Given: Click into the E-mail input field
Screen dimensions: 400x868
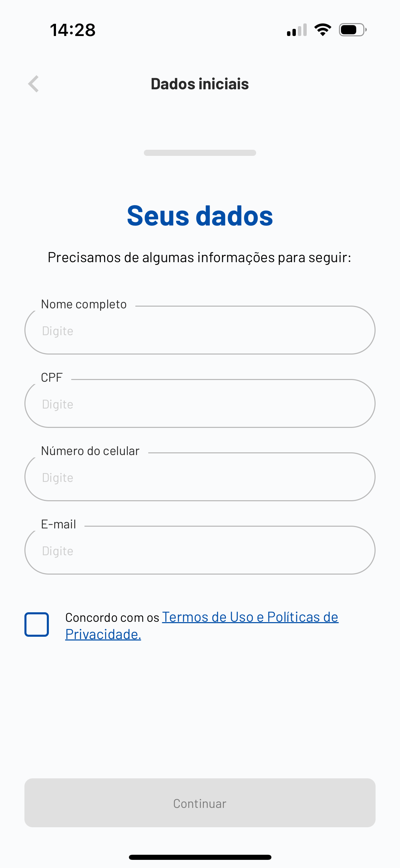Looking at the screenshot, I should (200, 550).
